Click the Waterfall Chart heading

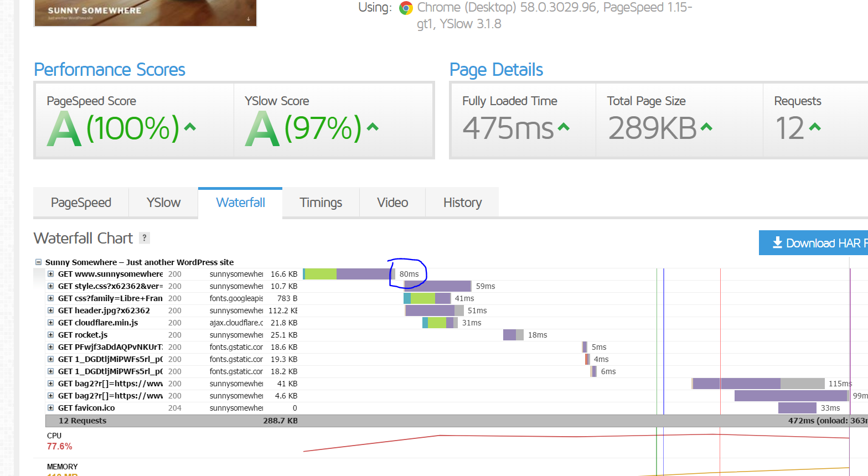click(x=83, y=238)
